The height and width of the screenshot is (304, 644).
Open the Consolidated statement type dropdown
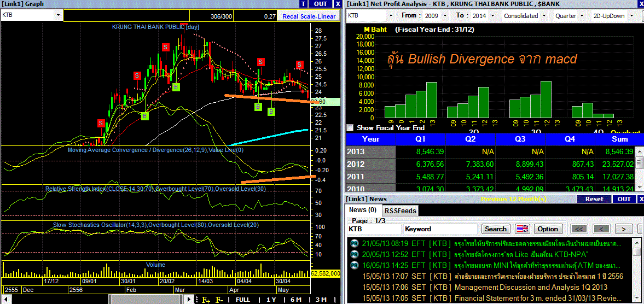pos(544,16)
